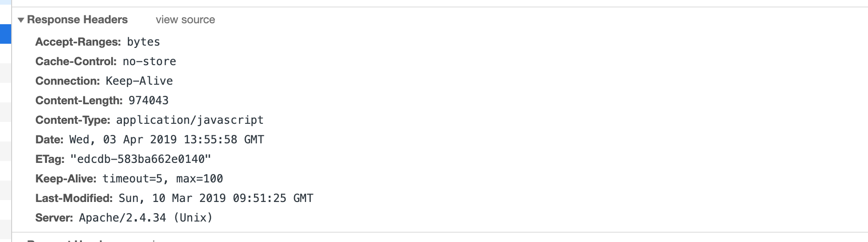The width and height of the screenshot is (868, 242).
Task: Click the application/javascript value
Action: 190,120
